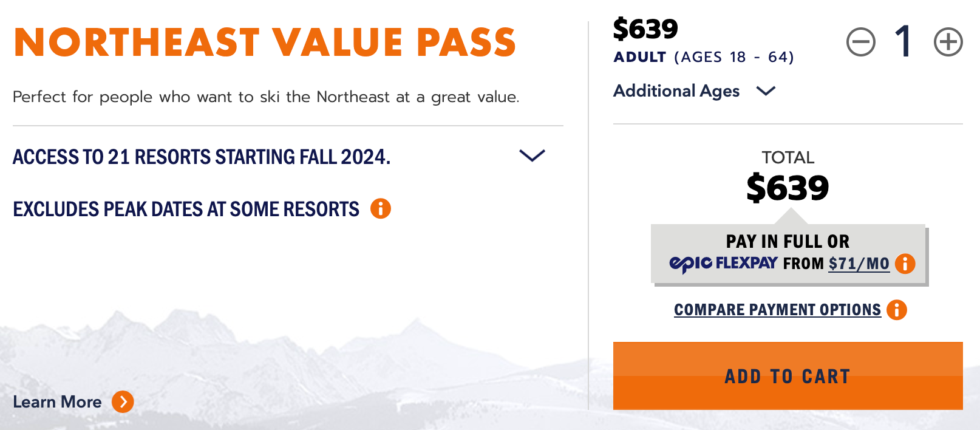980x430 pixels.
Task: Expand the ACCESS TO 21 RESORTS section
Action: pos(531,156)
